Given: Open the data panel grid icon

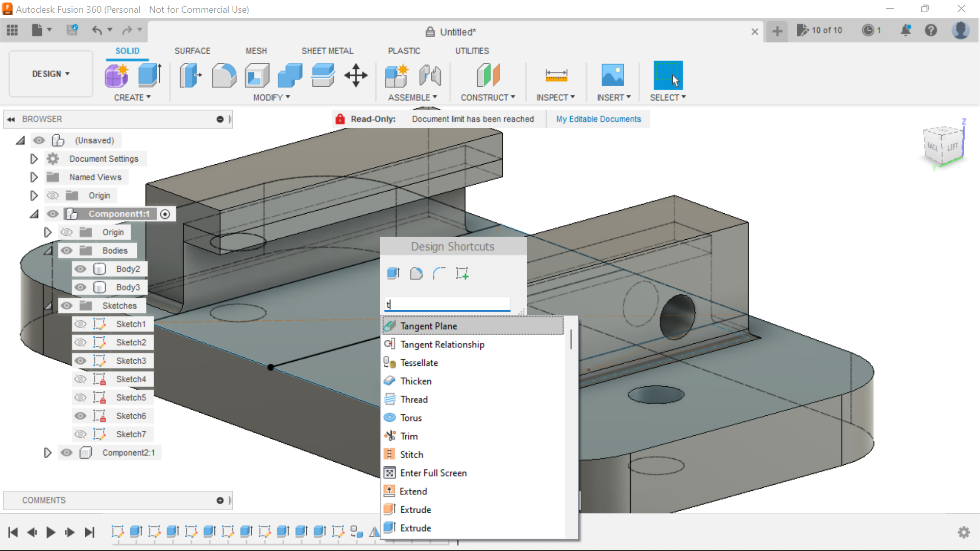Looking at the screenshot, I should coord(12,31).
